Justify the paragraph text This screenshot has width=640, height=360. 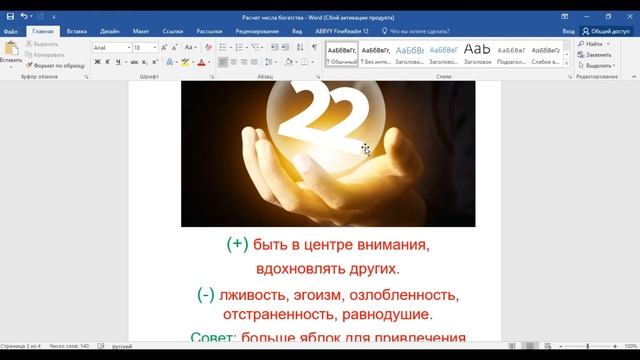pyautogui.click(x=254, y=62)
